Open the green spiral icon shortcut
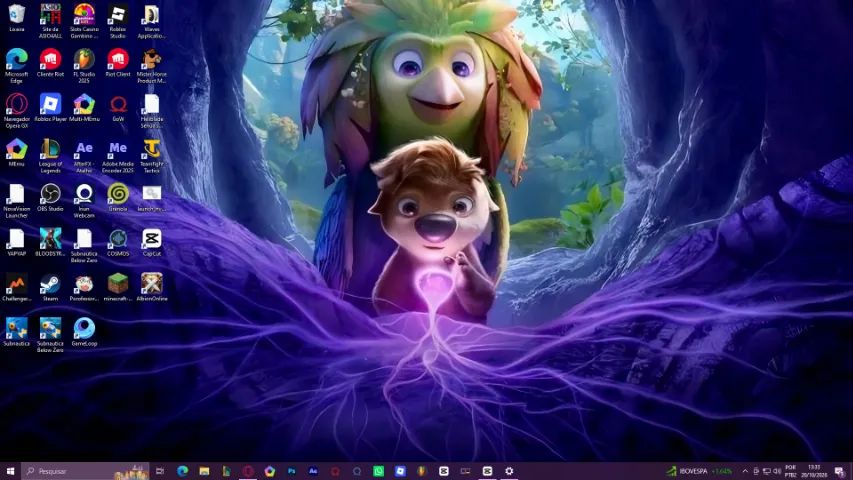853x480 pixels. pos(118,198)
